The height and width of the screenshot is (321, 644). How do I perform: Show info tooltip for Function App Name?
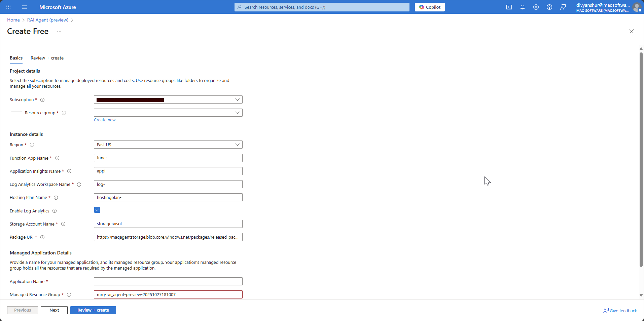coord(57,158)
